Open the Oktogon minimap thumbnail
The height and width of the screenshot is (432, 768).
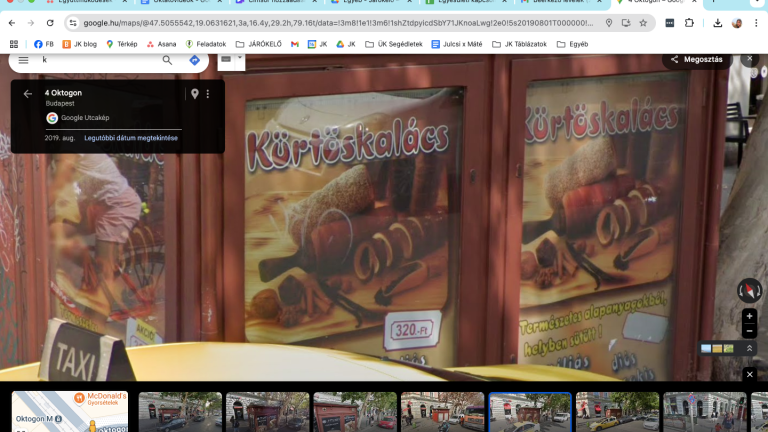tap(70, 411)
